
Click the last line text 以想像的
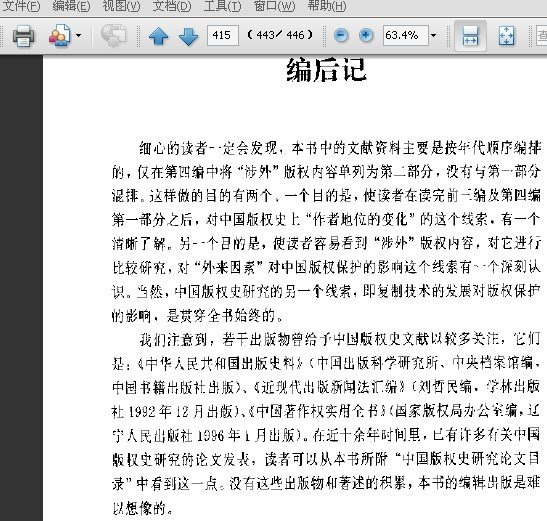[x=139, y=509]
